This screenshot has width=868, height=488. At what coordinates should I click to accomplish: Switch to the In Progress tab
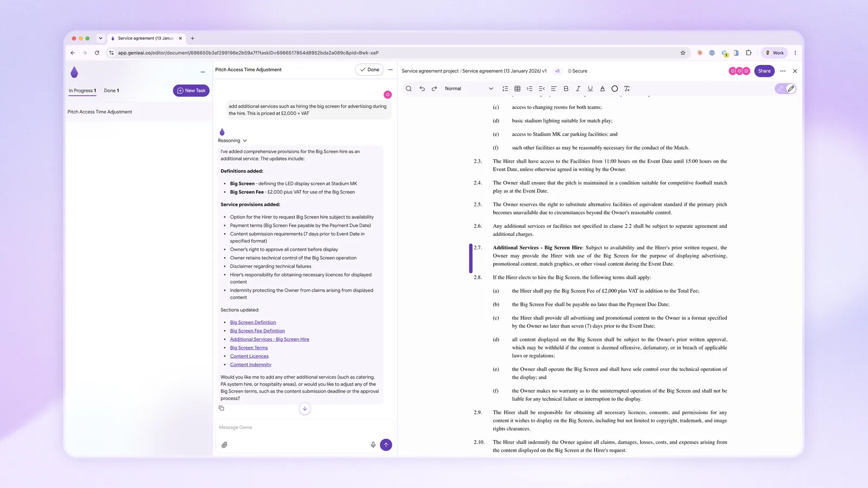coord(82,91)
